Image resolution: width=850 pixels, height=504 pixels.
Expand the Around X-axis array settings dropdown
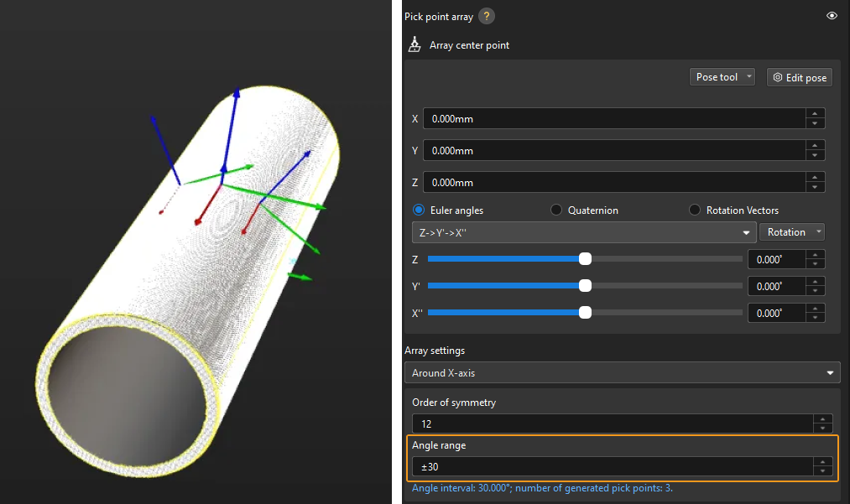coord(624,372)
